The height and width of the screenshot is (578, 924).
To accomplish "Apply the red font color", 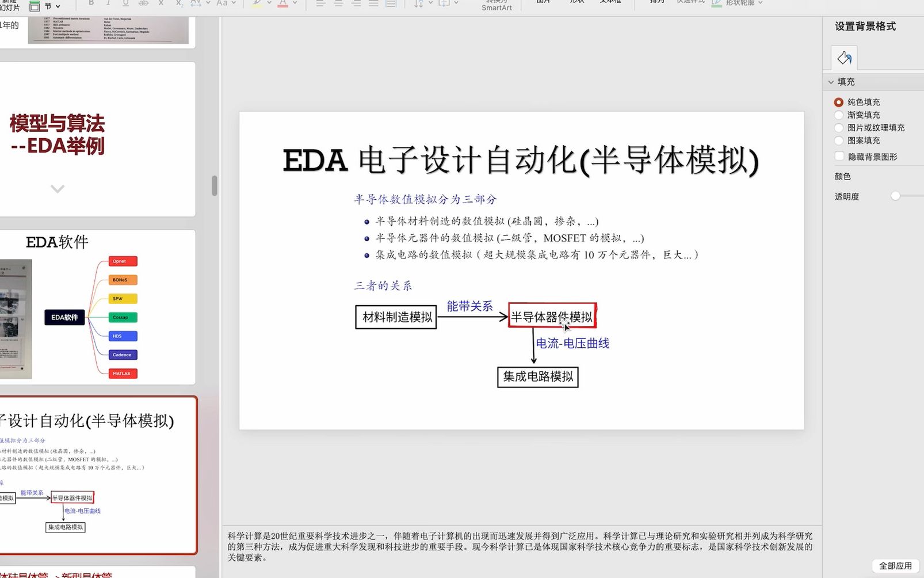I will tap(282, 3).
